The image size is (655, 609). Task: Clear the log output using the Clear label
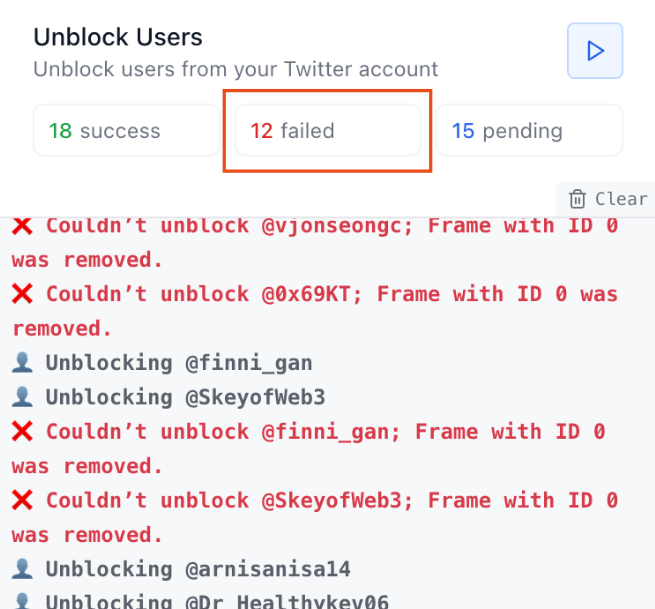click(620, 199)
